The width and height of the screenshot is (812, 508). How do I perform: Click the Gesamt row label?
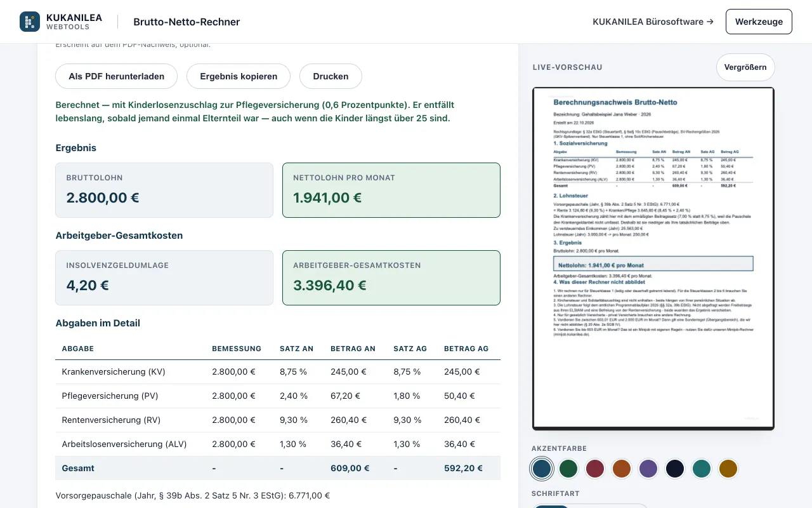click(x=78, y=468)
